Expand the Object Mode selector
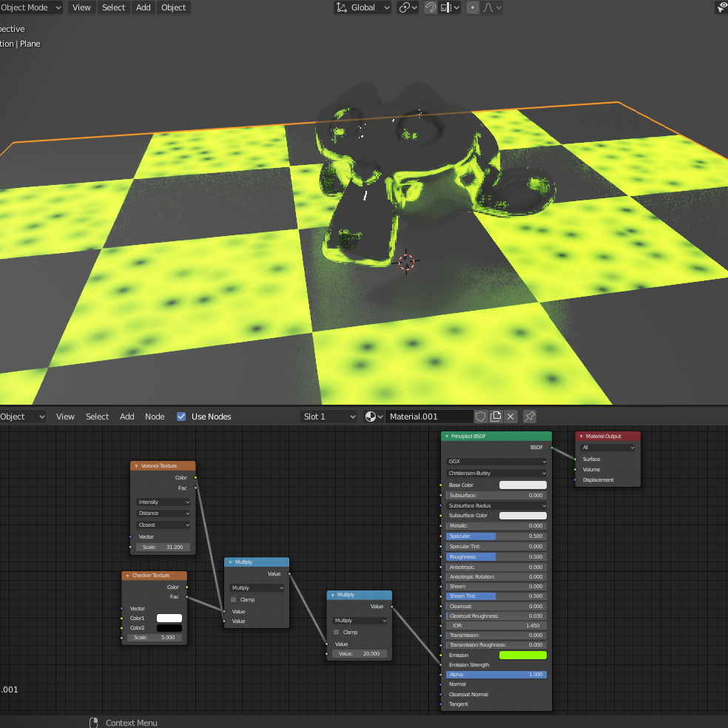Viewport: 728px width, 728px height. click(30, 7)
